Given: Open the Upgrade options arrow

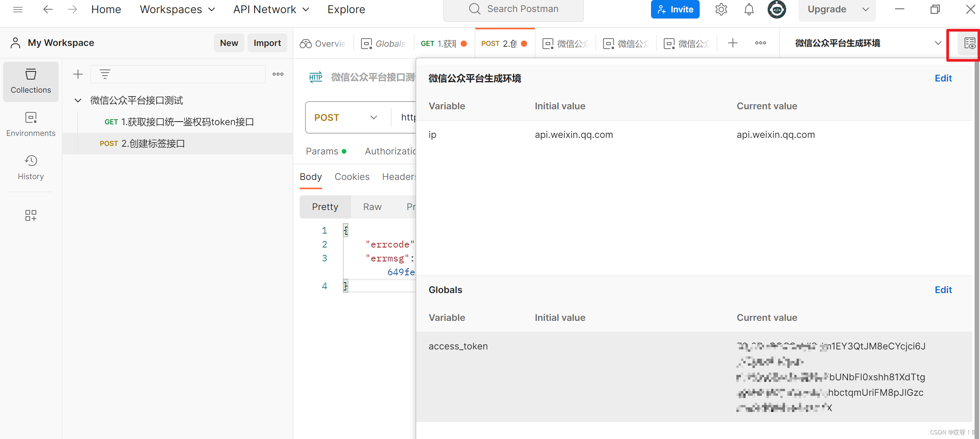Looking at the screenshot, I should coord(866,9).
